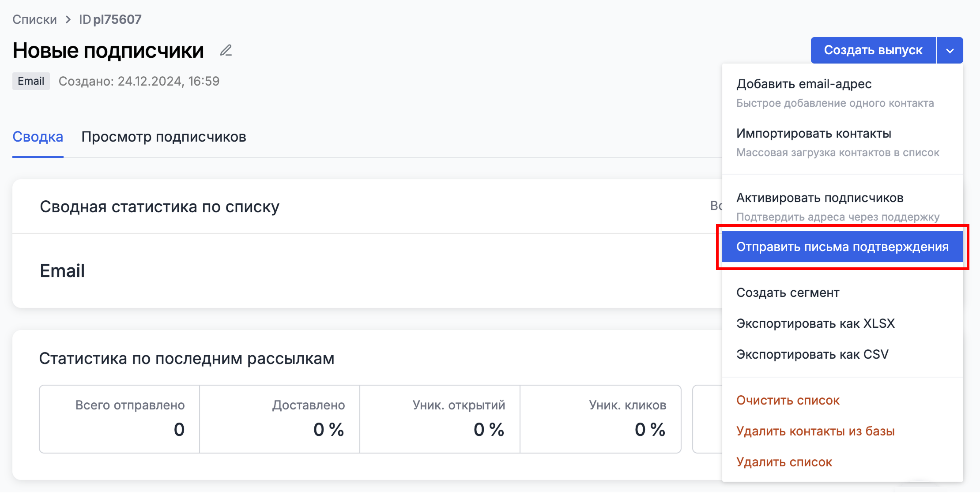
Task: Click Очистить список option
Action: pyautogui.click(x=788, y=400)
